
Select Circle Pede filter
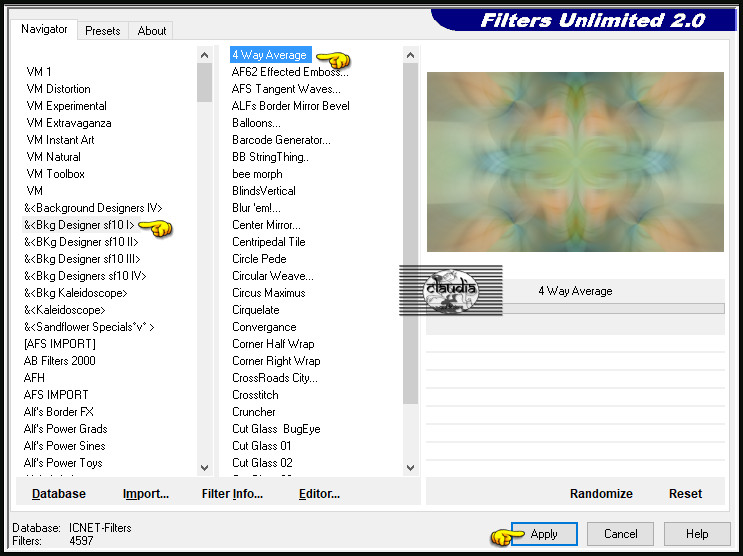[x=259, y=259]
